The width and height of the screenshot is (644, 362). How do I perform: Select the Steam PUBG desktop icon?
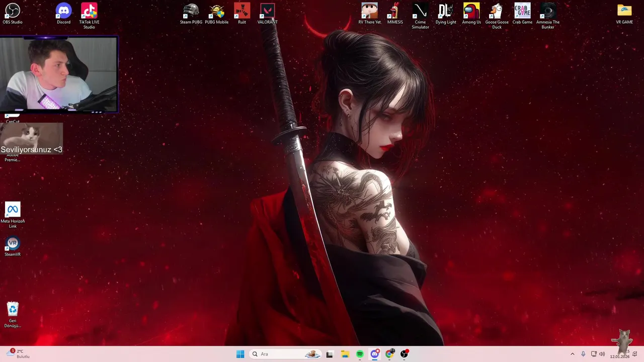(191, 14)
